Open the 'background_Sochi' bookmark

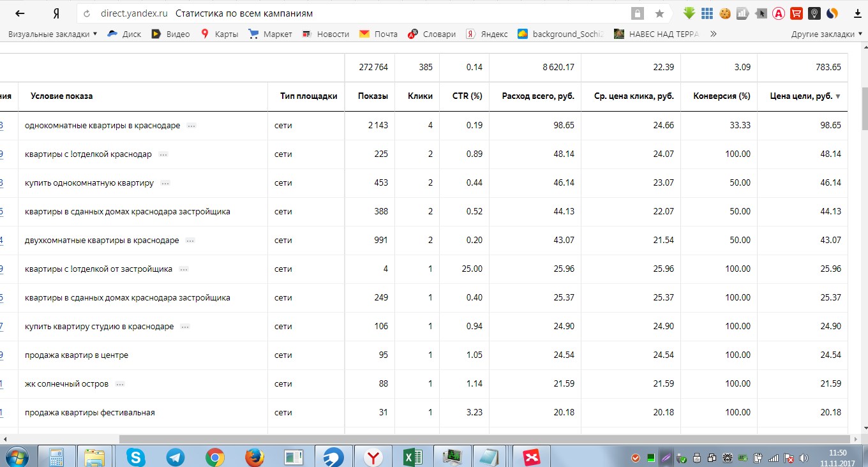click(x=560, y=34)
